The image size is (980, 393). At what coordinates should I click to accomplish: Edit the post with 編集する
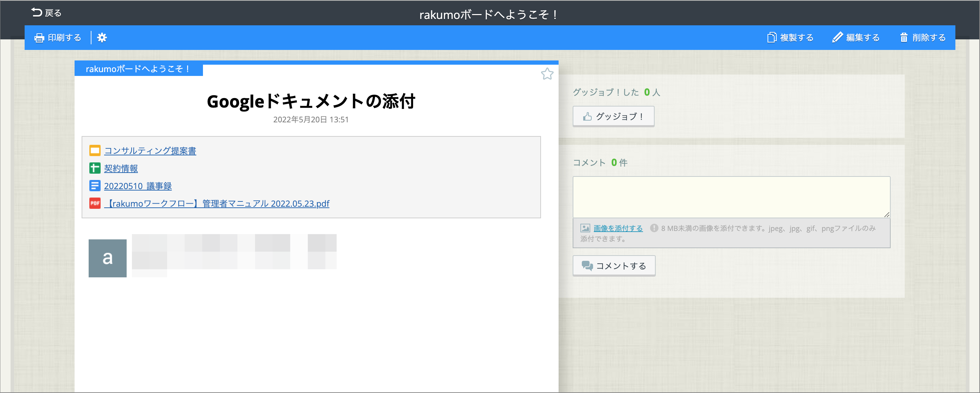point(856,38)
